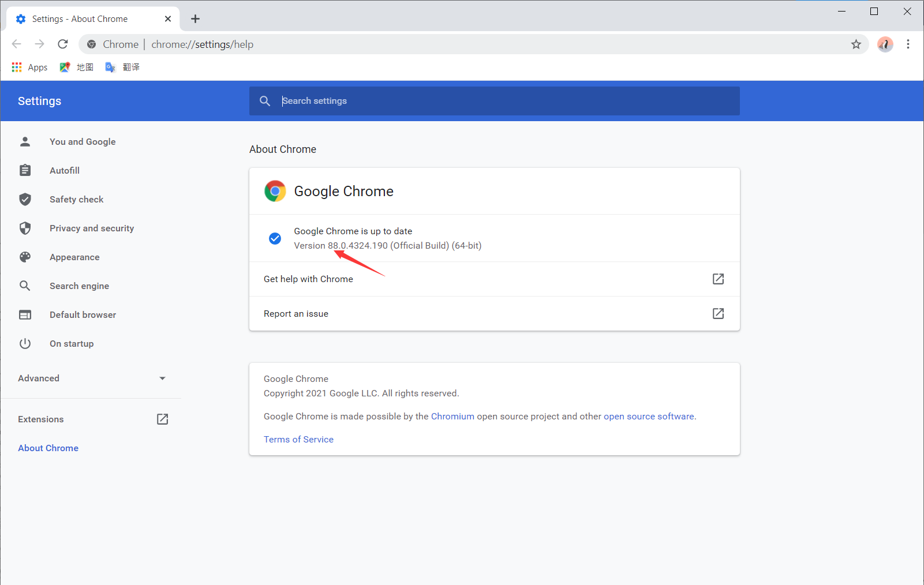Click Get help with Chrome
924x585 pixels.
click(x=494, y=279)
